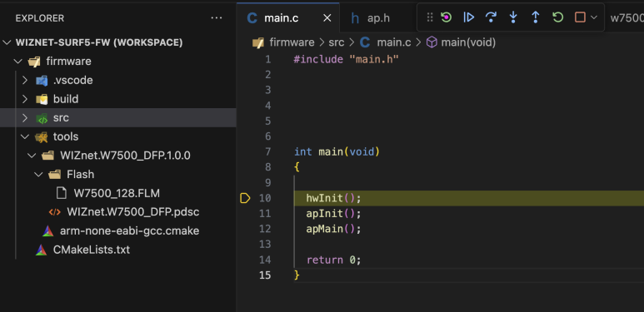644x312 pixels.
Task: Select the build folder label
Action: [x=66, y=99]
